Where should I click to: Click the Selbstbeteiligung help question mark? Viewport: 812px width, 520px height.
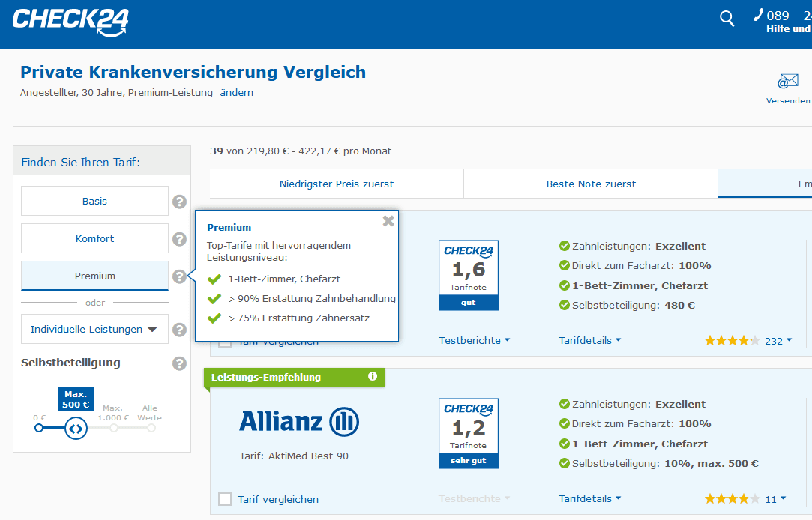pyautogui.click(x=179, y=363)
